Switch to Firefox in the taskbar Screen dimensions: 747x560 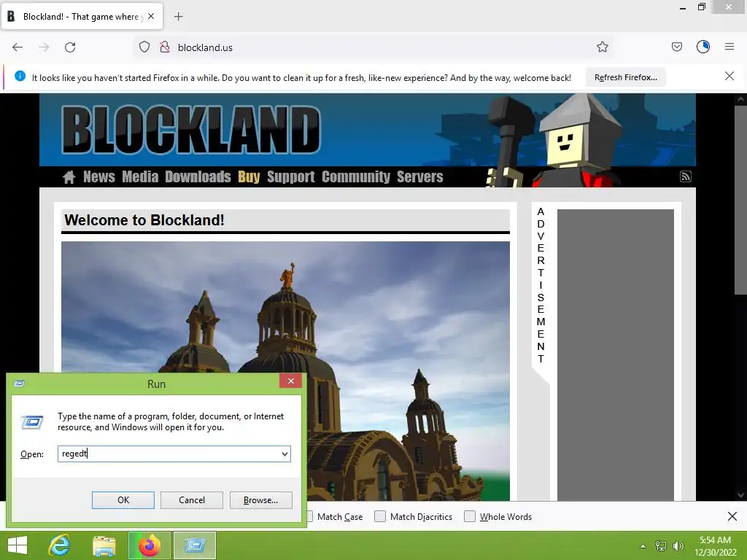pyautogui.click(x=150, y=545)
